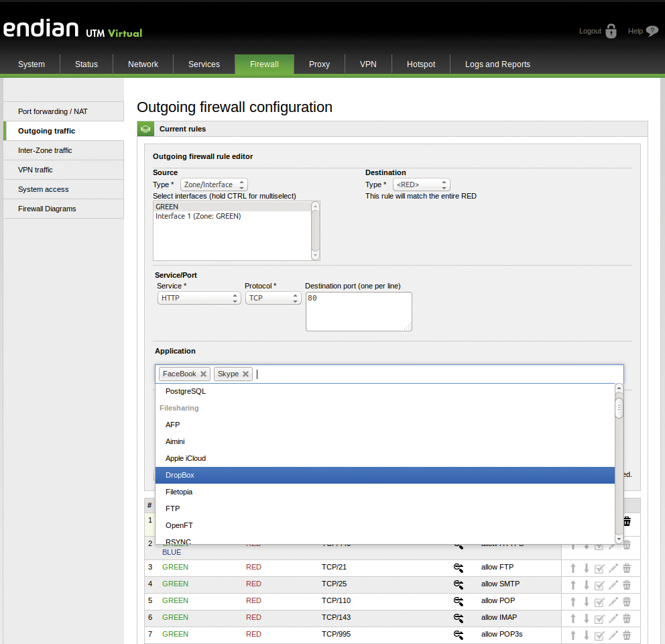Viewport: 665px width, 644px height.
Task: Open the Logs and Reports tab
Action: (497, 64)
